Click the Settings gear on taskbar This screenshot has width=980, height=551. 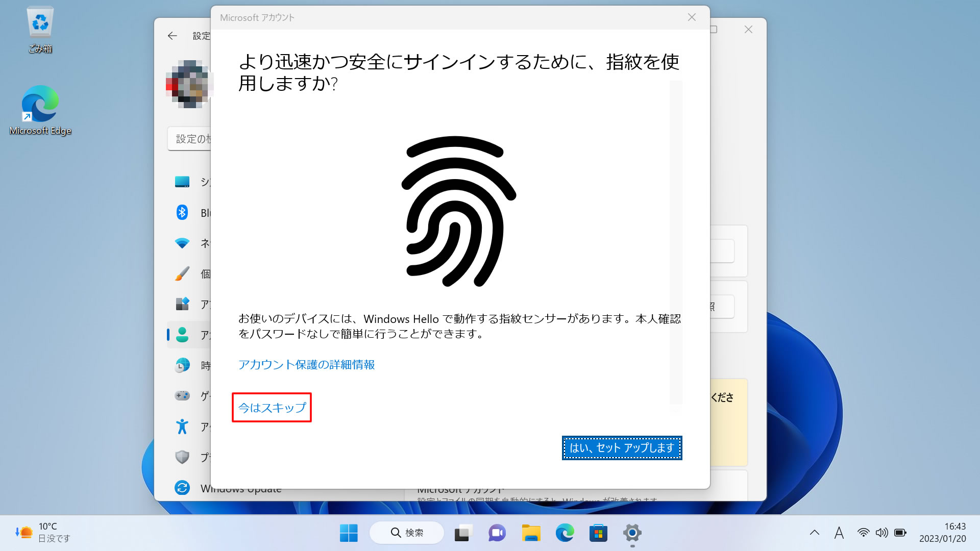[x=632, y=533]
